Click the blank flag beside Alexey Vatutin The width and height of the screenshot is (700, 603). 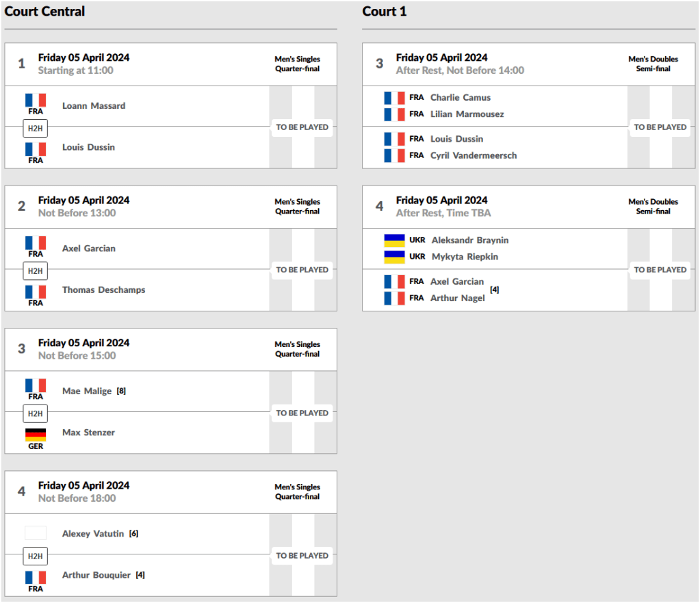pos(36,533)
